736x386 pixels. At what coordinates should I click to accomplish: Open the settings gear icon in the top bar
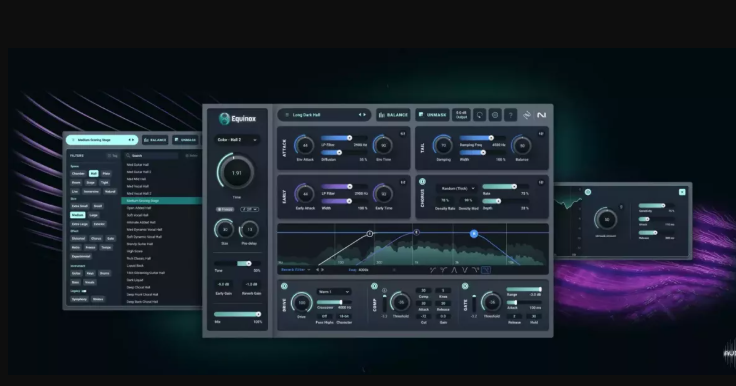495,115
